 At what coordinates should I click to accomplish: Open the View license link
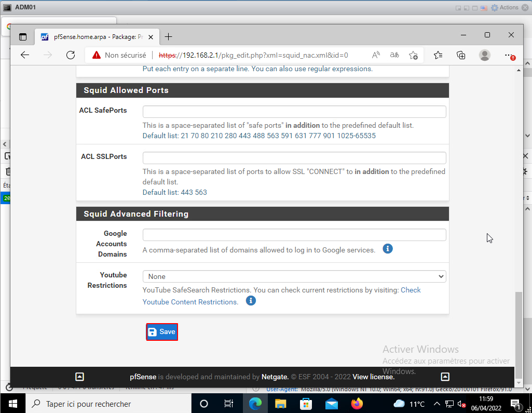point(373,377)
